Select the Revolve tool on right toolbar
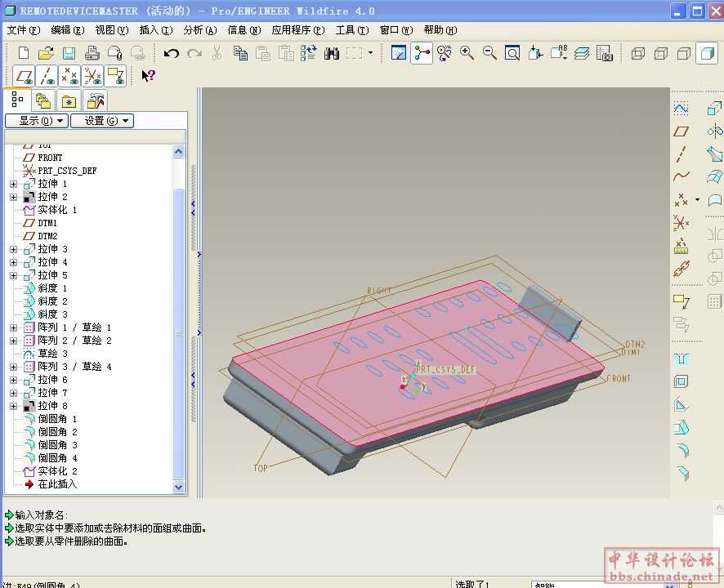The width and height of the screenshot is (724, 588). tap(714, 131)
